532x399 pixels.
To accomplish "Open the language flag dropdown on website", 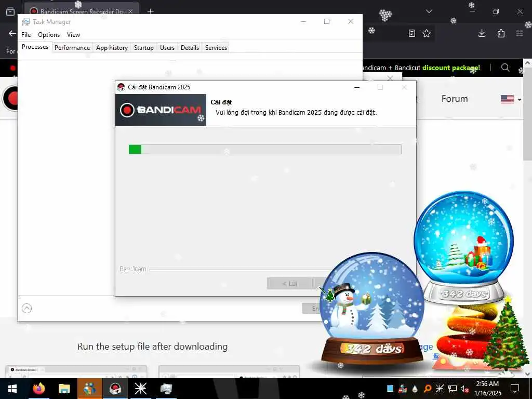I will 511,99.
